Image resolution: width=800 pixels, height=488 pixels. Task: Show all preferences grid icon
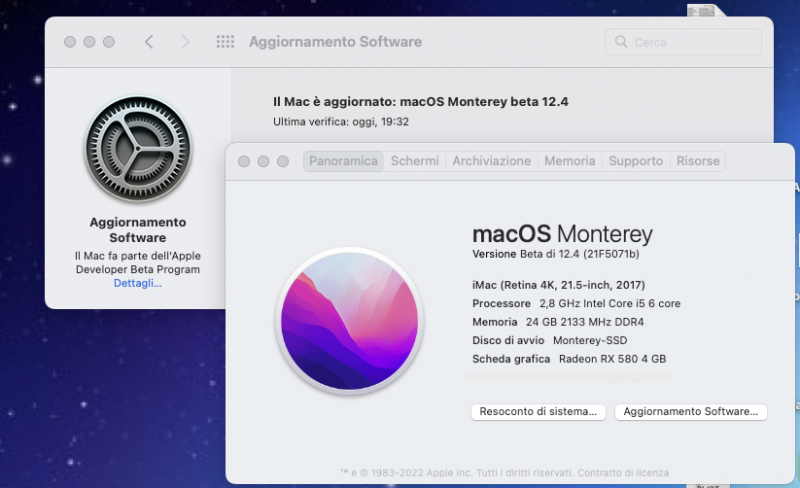pyautogui.click(x=225, y=42)
